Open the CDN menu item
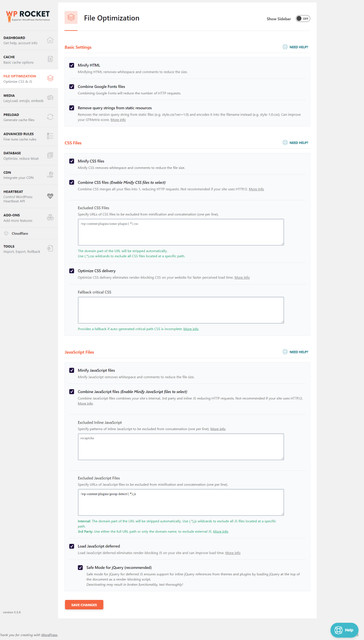The width and height of the screenshot is (364, 640). [x=29, y=175]
